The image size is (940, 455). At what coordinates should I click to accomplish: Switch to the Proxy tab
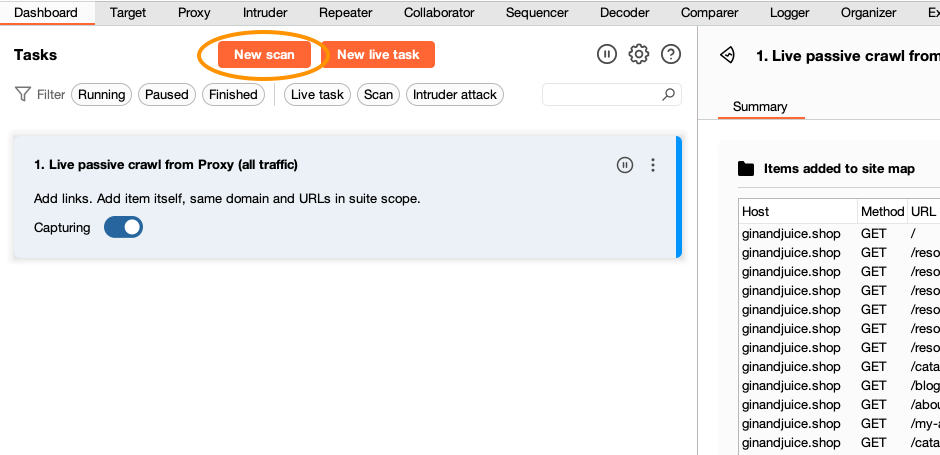[194, 13]
